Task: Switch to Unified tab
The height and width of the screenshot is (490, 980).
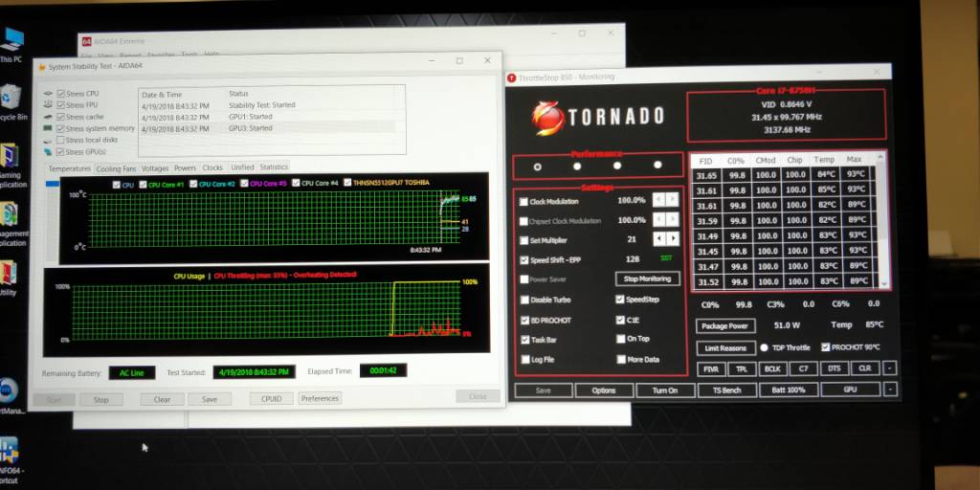Action: tap(242, 167)
